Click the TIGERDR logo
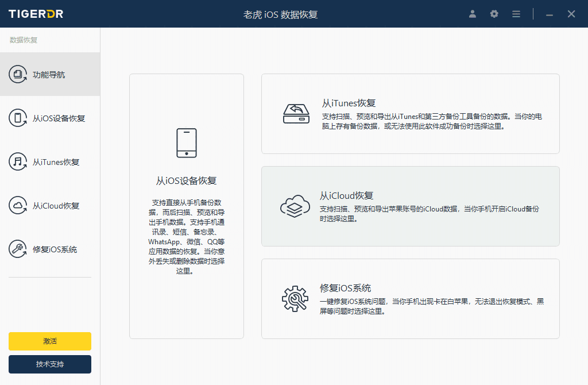Screen dimensions: 588x385 pos(37,13)
